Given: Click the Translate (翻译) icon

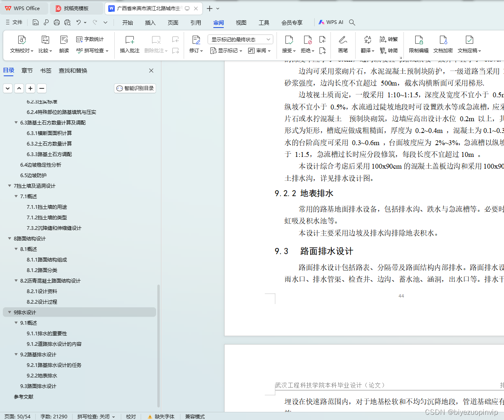Looking at the screenshot, I should coord(367,40).
